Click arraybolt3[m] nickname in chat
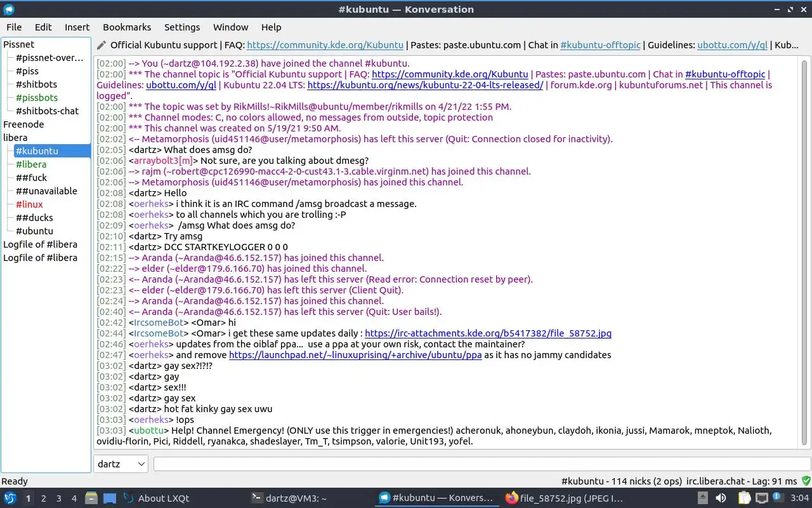This screenshot has width=812, height=508. [x=163, y=161]
